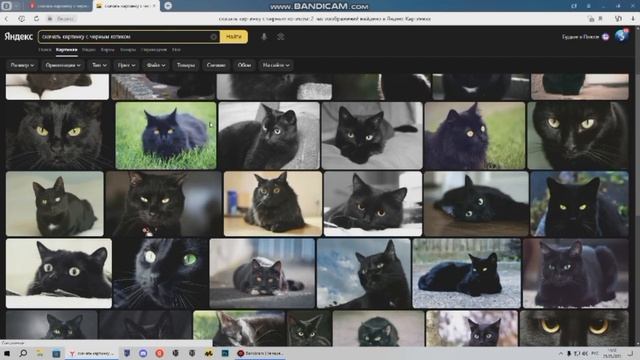Expand the Размер filter dropdown

coord(22,65)
